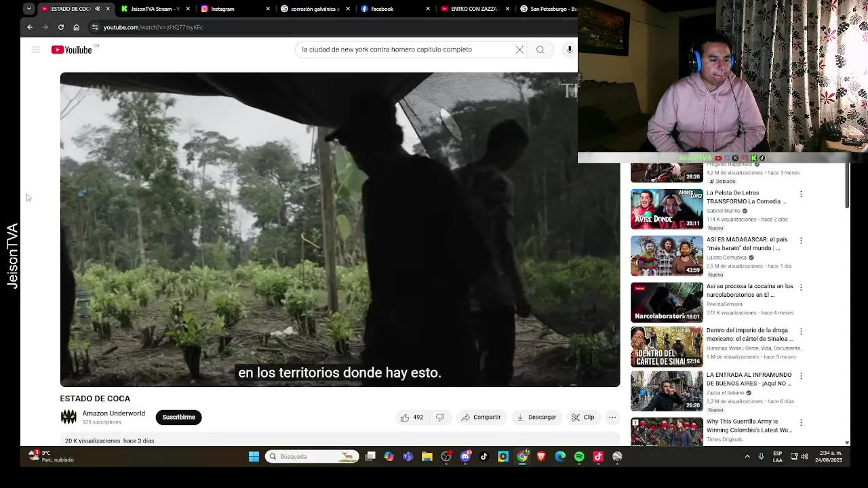Screen dimensions: 868x488
Task: Dislike the ESTADO DE COCA video
Action: coord(440,418)
